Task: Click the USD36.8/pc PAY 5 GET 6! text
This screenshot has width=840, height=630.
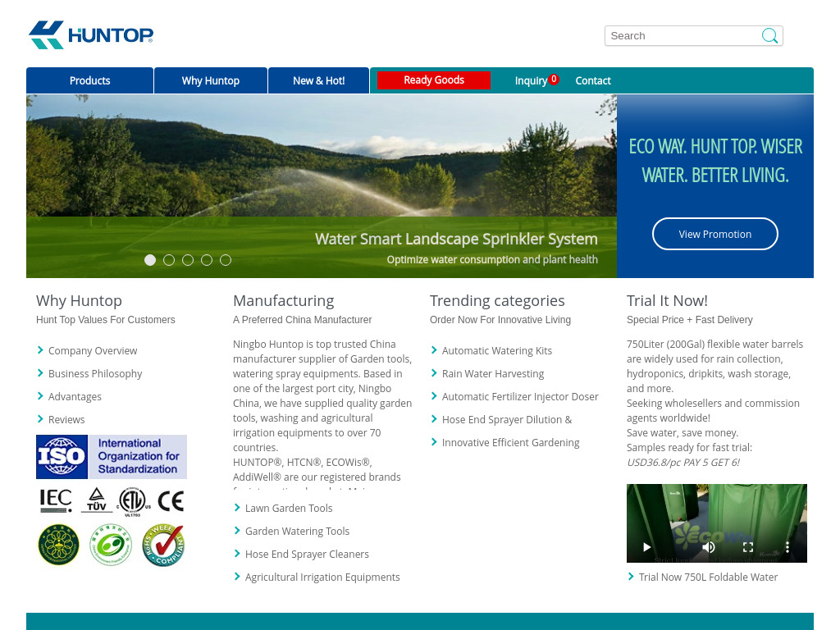Action: pos(683,463)
